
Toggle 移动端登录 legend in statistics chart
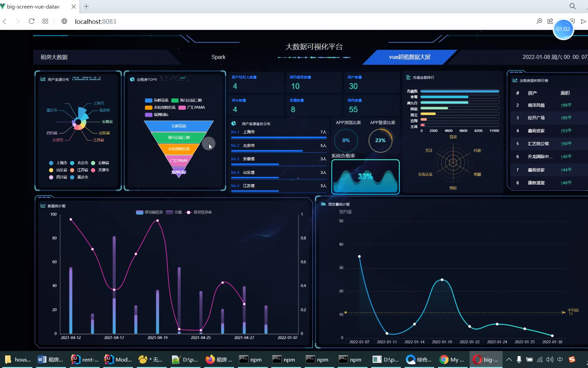pyautogui.click(x=149, y=212)
